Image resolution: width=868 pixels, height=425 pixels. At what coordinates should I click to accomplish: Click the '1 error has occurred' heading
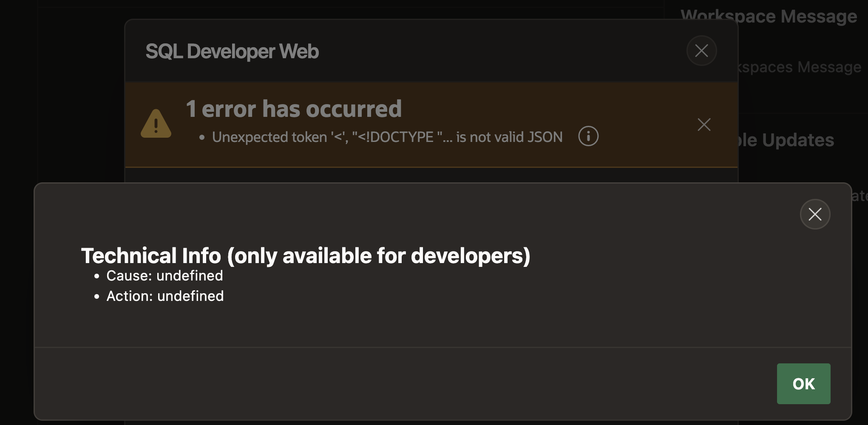(294, 109)
